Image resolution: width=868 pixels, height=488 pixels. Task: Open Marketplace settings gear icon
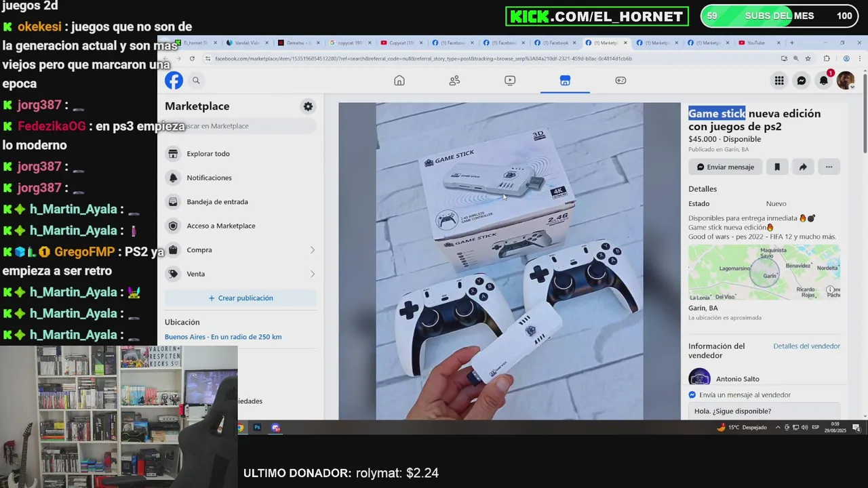coord(308,106)
